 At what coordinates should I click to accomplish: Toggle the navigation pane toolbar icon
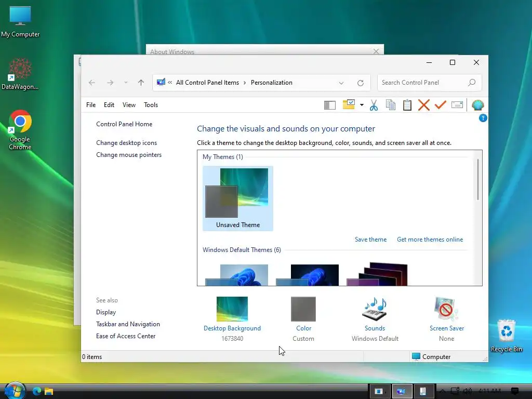tap(329, 105)
